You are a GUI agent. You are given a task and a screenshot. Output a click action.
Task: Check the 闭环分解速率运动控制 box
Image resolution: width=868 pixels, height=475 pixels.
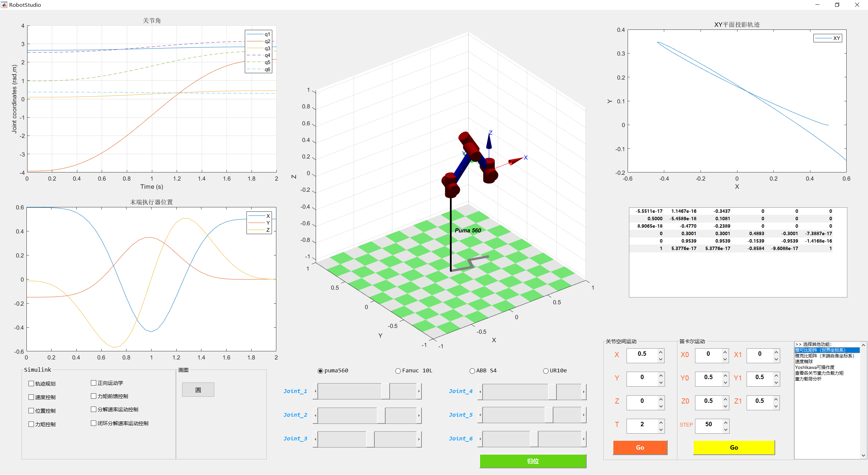(94, 423)
